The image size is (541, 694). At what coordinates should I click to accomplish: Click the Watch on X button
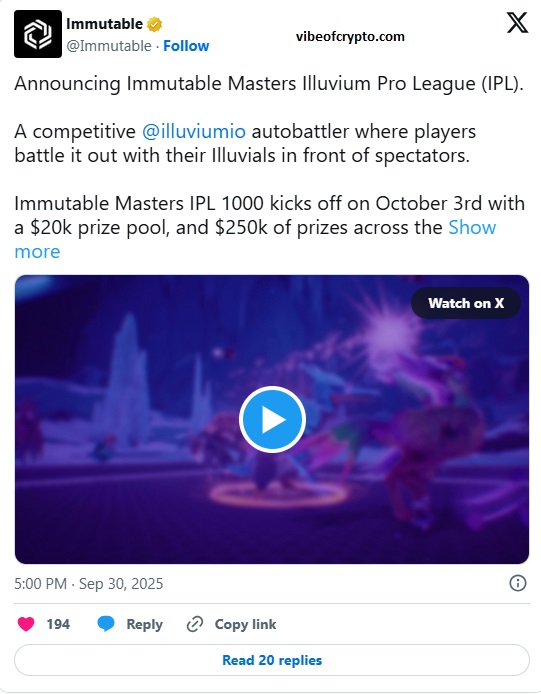point(466,303)
